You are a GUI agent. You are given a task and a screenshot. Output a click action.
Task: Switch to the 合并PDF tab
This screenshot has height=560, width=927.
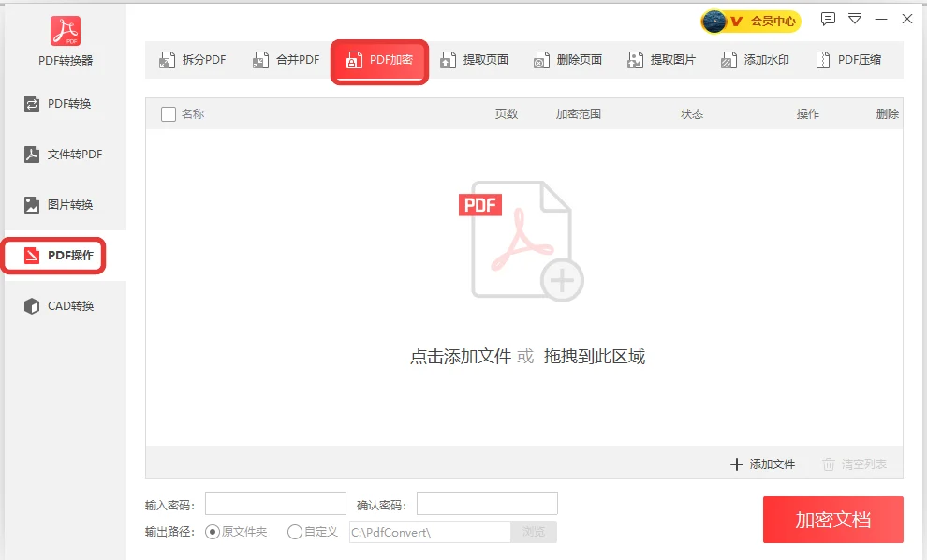[x=287, y=60]
